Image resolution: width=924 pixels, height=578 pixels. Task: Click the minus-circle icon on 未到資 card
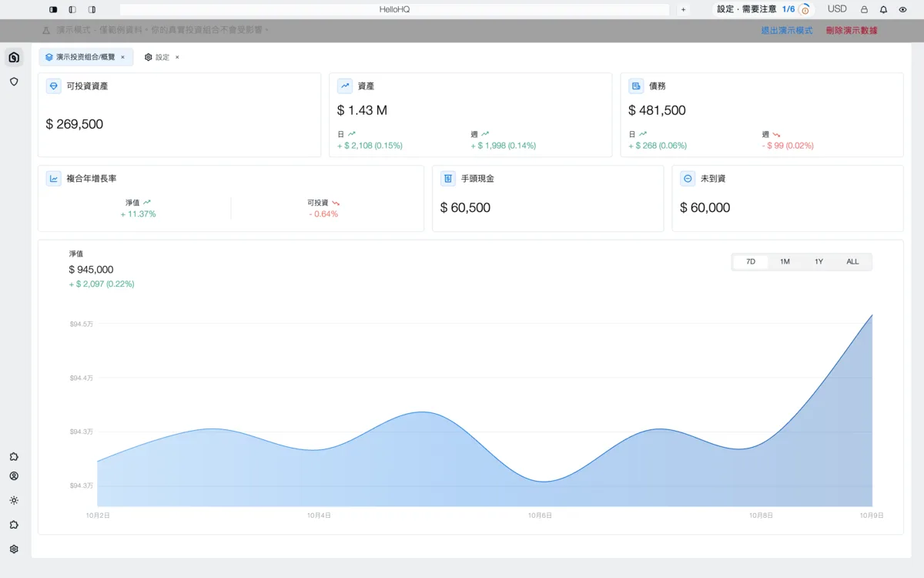click(688, 179)
